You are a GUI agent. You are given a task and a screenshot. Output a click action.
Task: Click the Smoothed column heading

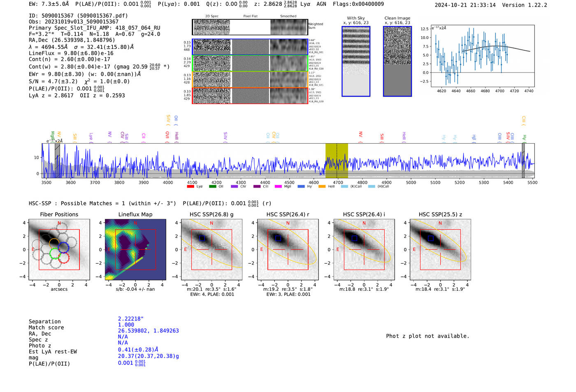pyautogui.click(x=288, y=16)
